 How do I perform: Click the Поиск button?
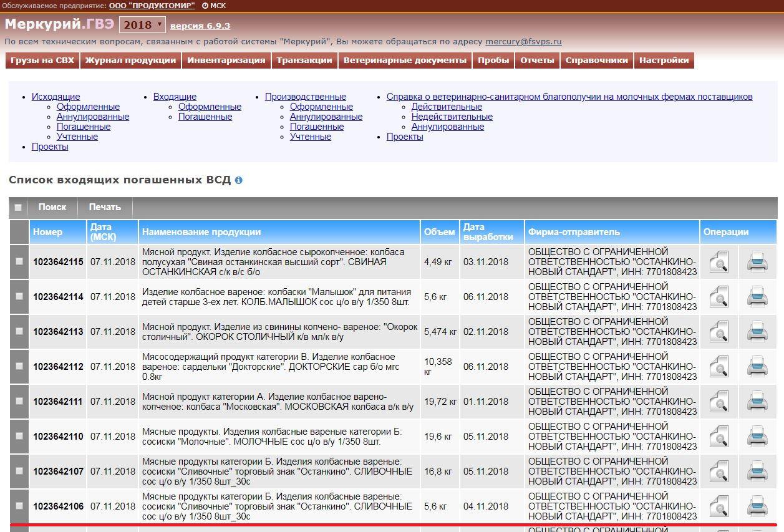52,207
